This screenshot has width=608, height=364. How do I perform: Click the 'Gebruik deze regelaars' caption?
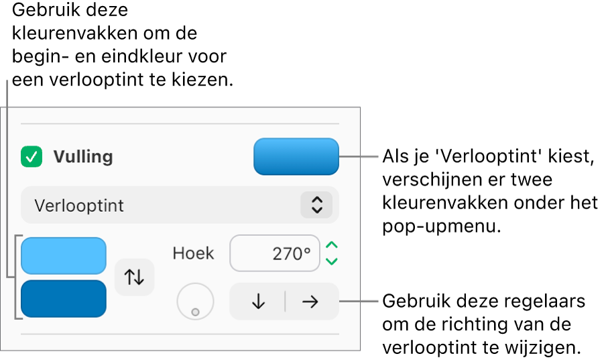pyautogui.click(x=483, y=324)
